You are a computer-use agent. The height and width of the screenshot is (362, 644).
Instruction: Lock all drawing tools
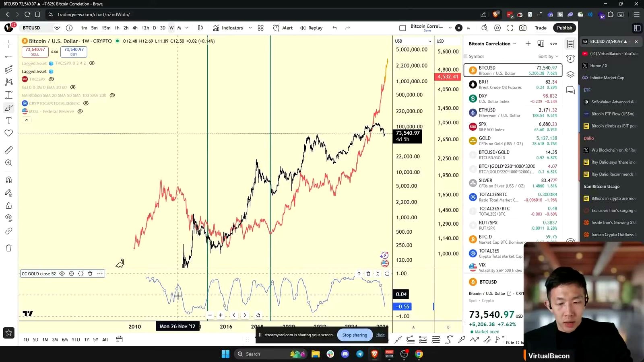[9, 206]
